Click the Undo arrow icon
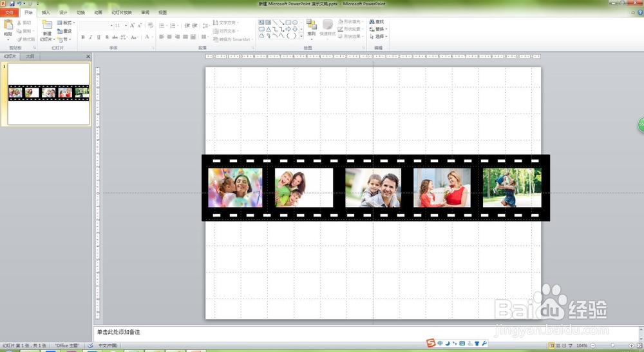644x352 pixels. [19, 4]
